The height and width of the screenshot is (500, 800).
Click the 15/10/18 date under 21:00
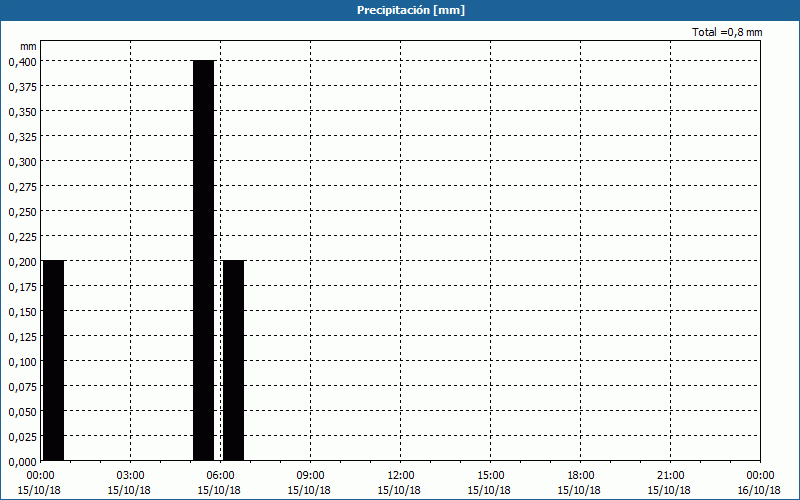669,490
